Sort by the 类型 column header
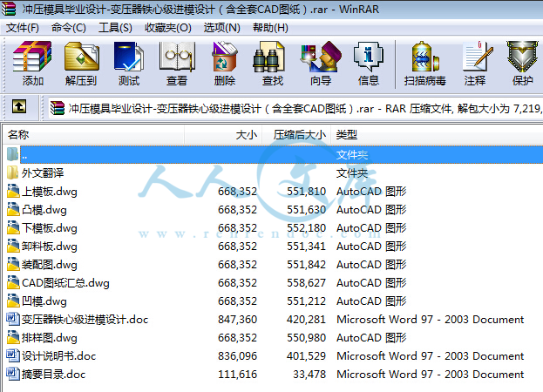The image size is (543, 392). pyautogui.click(x=437, y=135)
